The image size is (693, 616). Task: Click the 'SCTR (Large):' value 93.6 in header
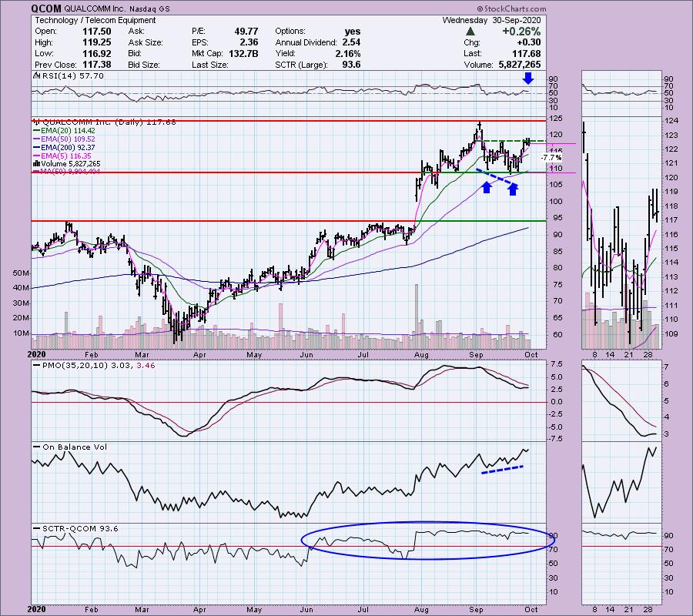click(351, 65)
